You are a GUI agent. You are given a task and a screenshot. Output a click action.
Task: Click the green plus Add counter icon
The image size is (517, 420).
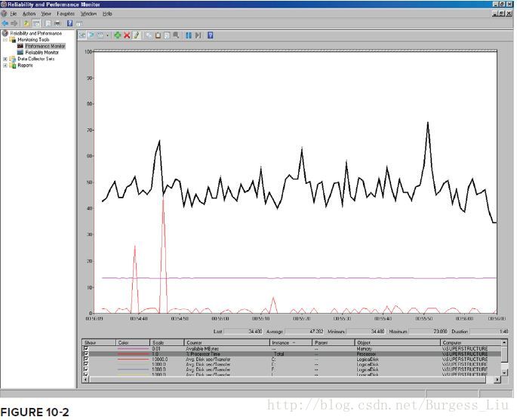(118, 35)
